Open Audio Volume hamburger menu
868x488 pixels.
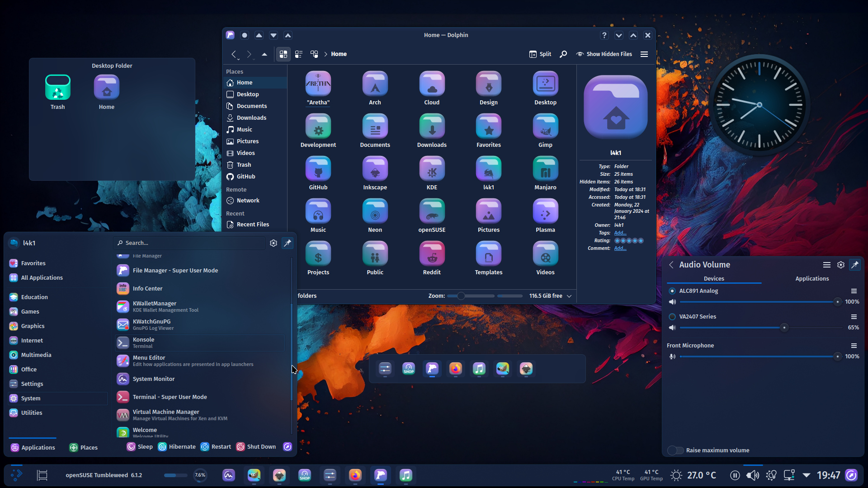(x=827, y=265)
